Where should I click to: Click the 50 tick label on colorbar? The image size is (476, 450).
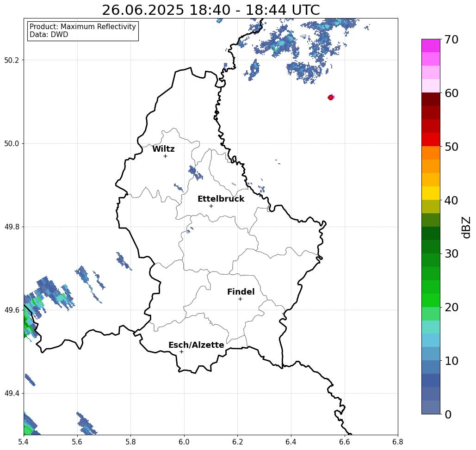(451, 147)
